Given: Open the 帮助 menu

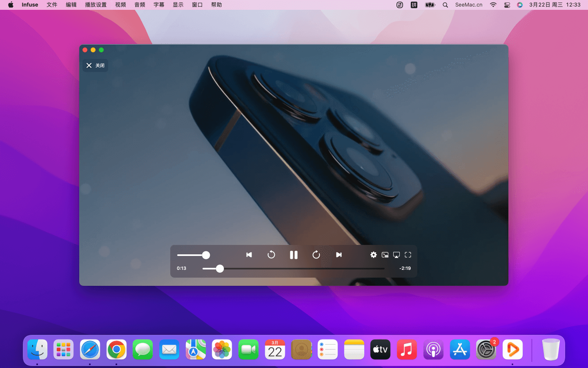Looking at the screenshot, I should coord(216,5).
